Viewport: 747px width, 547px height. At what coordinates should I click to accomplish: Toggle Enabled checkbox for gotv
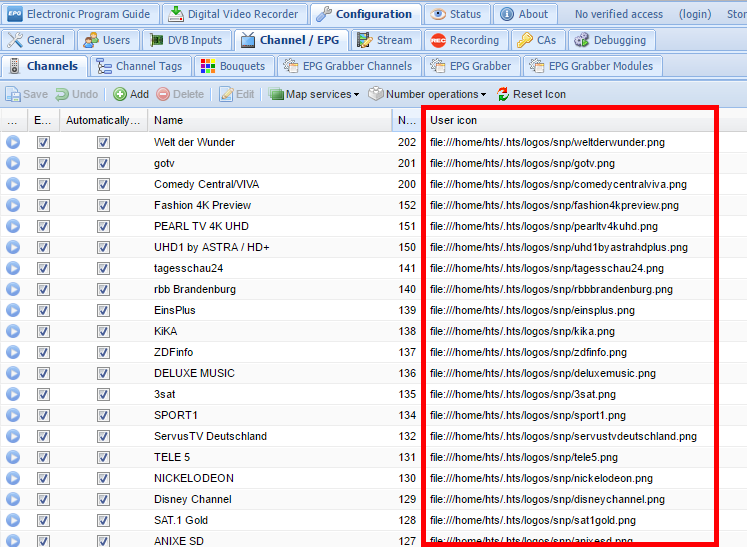point(43,163)
